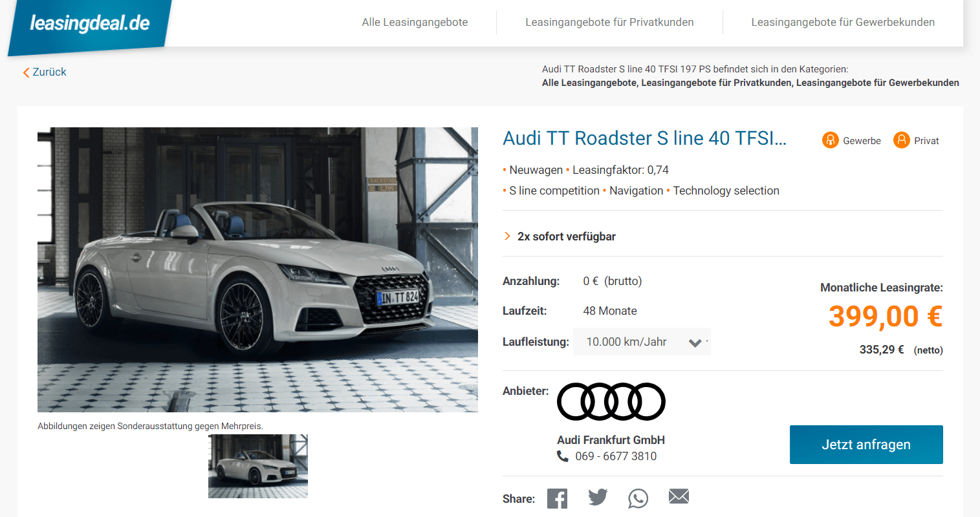Viewport: 980px width, 517px height.
Task: Click the Audi Frankfurt GmbH provider name
Action: click(611, 440)
